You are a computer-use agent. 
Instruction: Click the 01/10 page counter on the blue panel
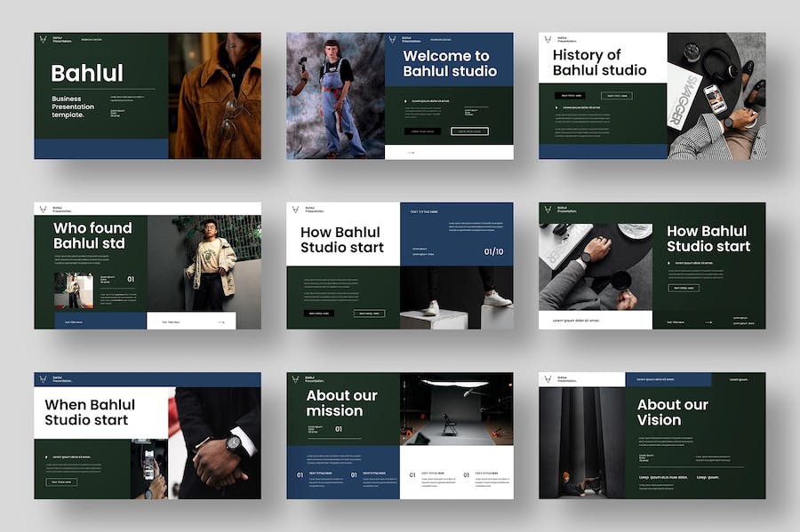point(493,251)
